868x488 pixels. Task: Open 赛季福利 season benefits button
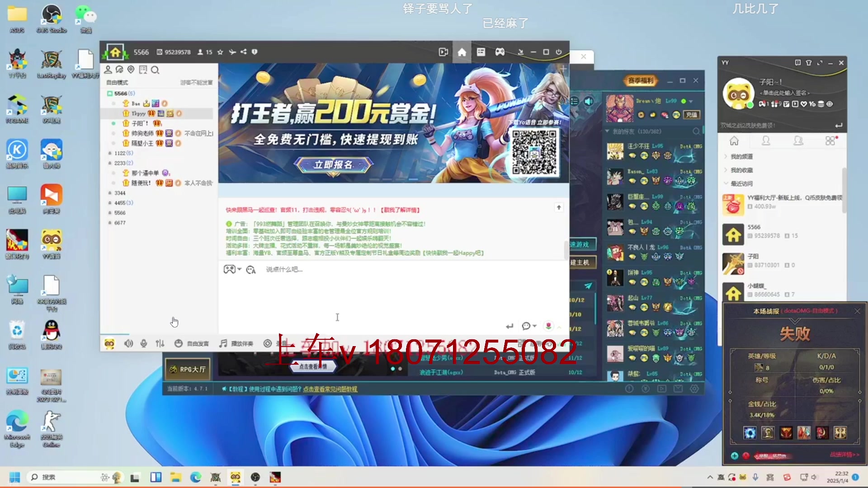[641, 80]
